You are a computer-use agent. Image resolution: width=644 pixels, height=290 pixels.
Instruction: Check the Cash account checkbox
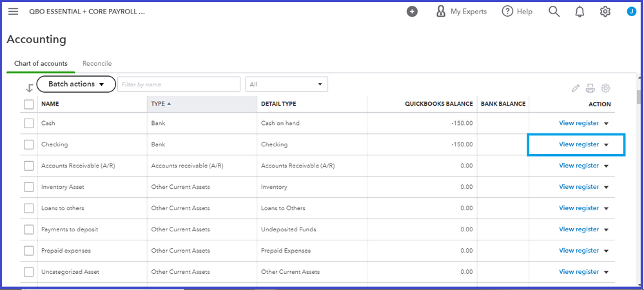29,123
